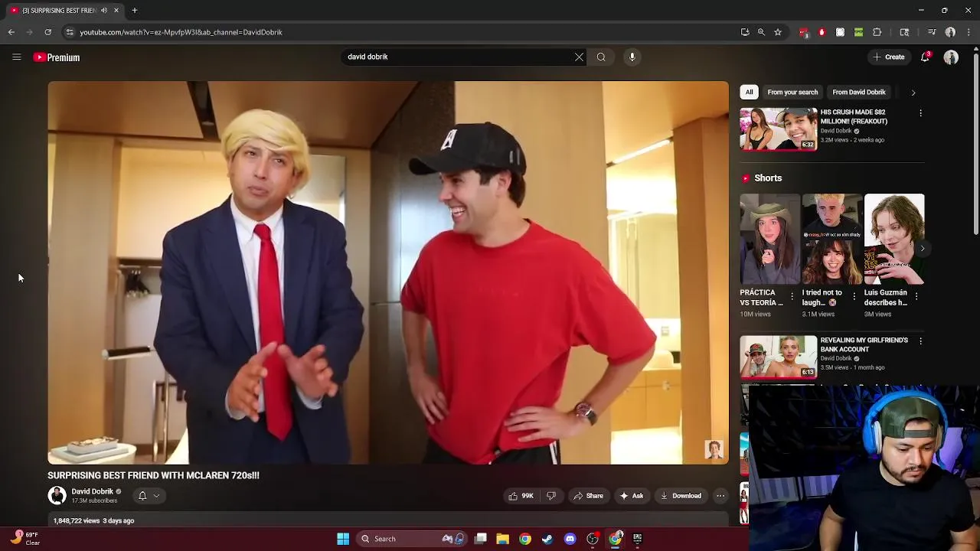Select the From your search chip

792,92
